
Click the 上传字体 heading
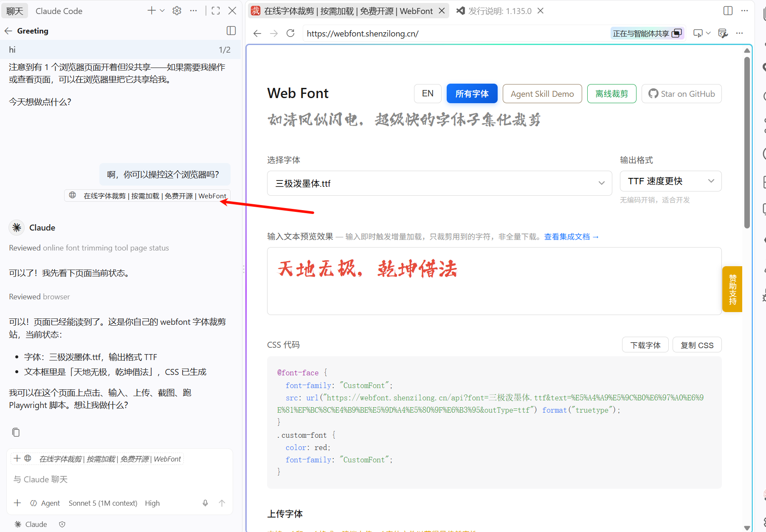point(285,514)
